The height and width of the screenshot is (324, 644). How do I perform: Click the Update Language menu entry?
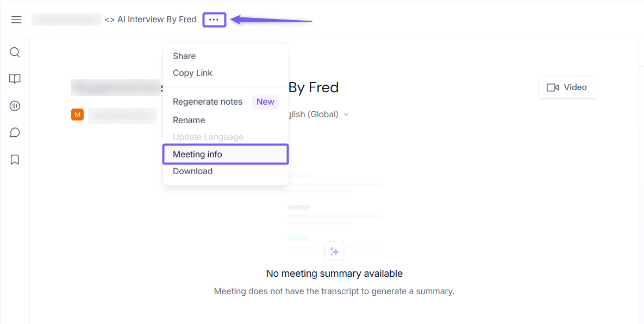click(x=208, y=137)
